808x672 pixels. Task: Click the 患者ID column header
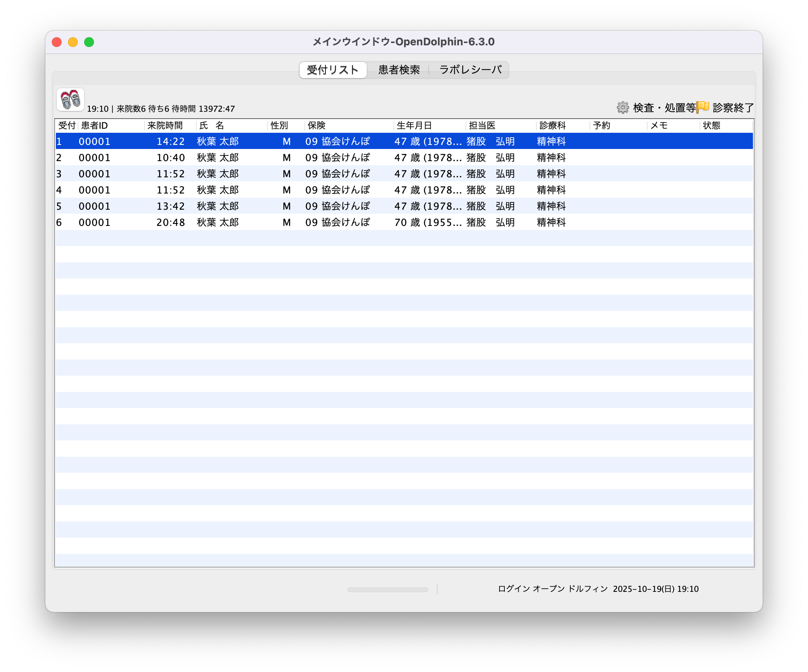click(94, 125)
